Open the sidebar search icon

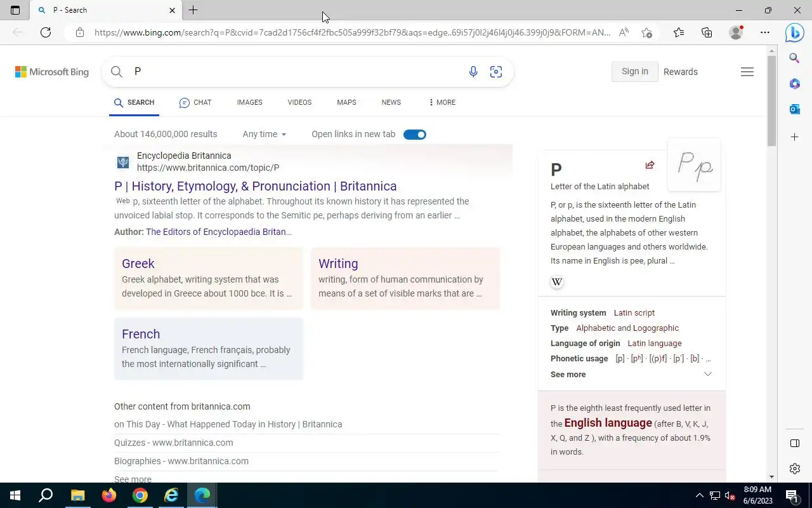[794, 58]
